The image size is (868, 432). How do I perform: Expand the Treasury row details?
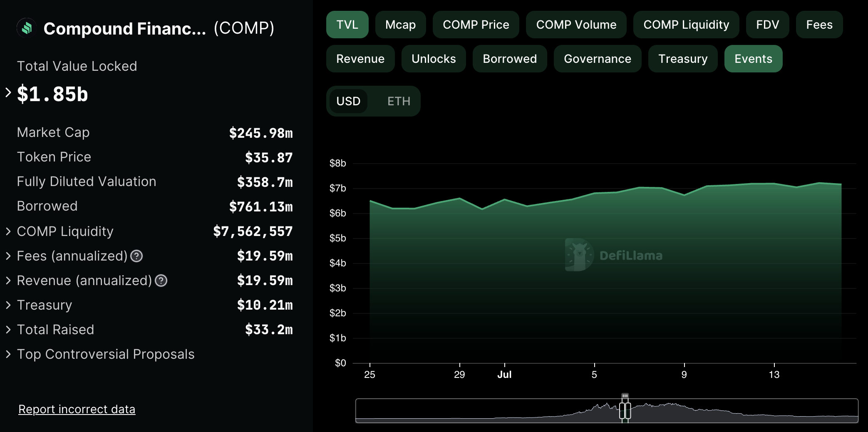tap(8, 305)
